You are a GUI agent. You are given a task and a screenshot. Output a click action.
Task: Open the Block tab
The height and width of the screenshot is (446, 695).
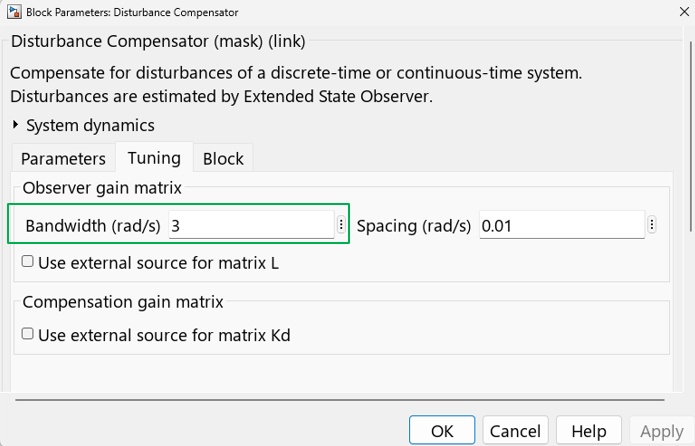(223, 158)
